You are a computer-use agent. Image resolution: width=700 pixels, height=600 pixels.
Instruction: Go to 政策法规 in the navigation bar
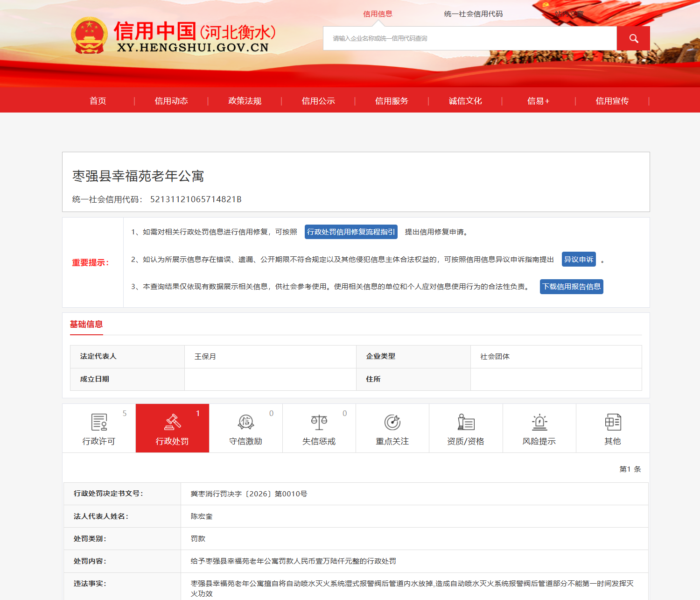(x=245, y=101)
